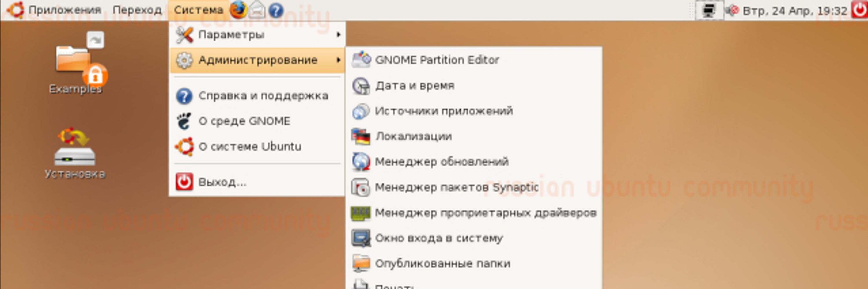Click the muted volume tray icon

click(732, 11)
